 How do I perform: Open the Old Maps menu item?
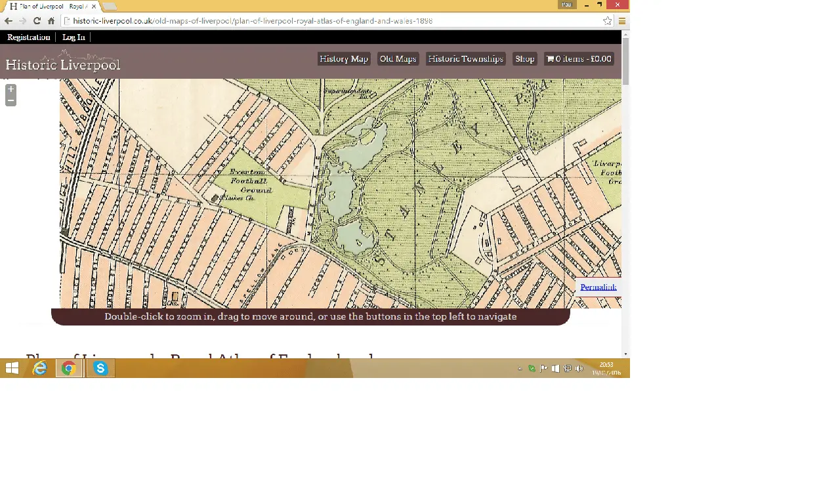398,59
